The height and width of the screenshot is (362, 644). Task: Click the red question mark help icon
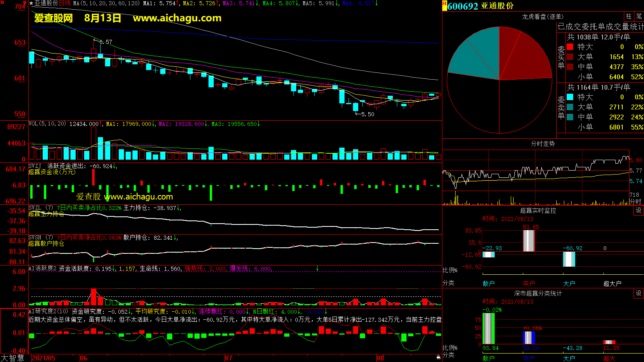25,3
